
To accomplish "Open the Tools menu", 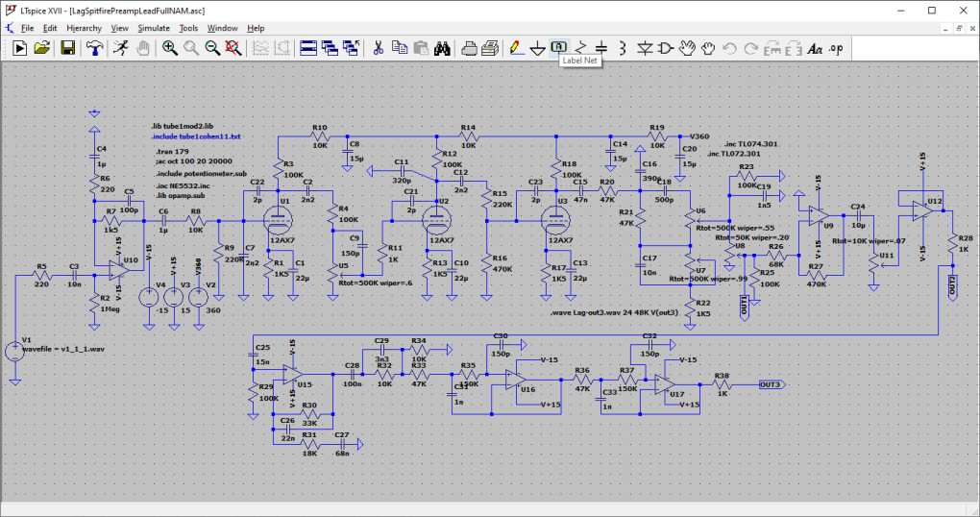I will 189,28.
